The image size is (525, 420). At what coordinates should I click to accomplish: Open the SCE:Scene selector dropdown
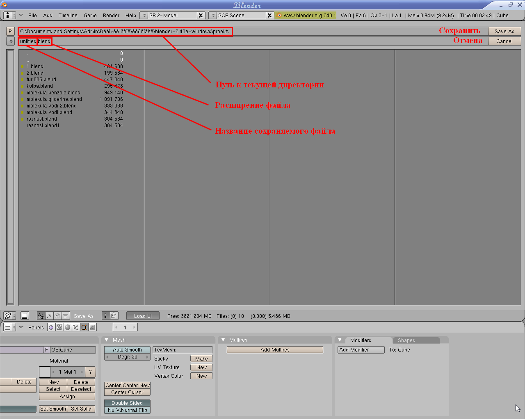coord(213,16)
